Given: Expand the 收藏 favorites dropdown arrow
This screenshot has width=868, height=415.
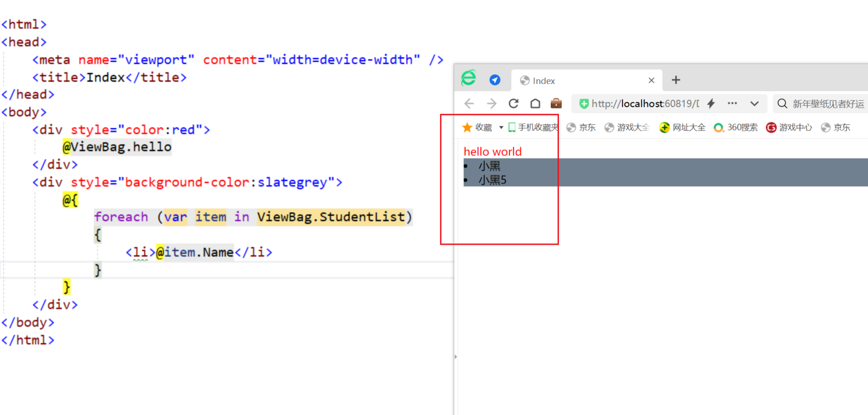Looking at the screenshot, I should coord(501,128).
